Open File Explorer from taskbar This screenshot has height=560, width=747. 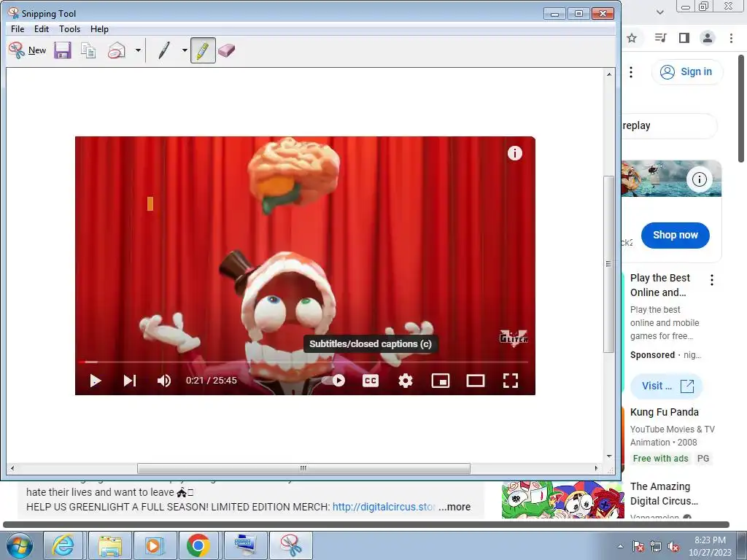click(109, 545)
